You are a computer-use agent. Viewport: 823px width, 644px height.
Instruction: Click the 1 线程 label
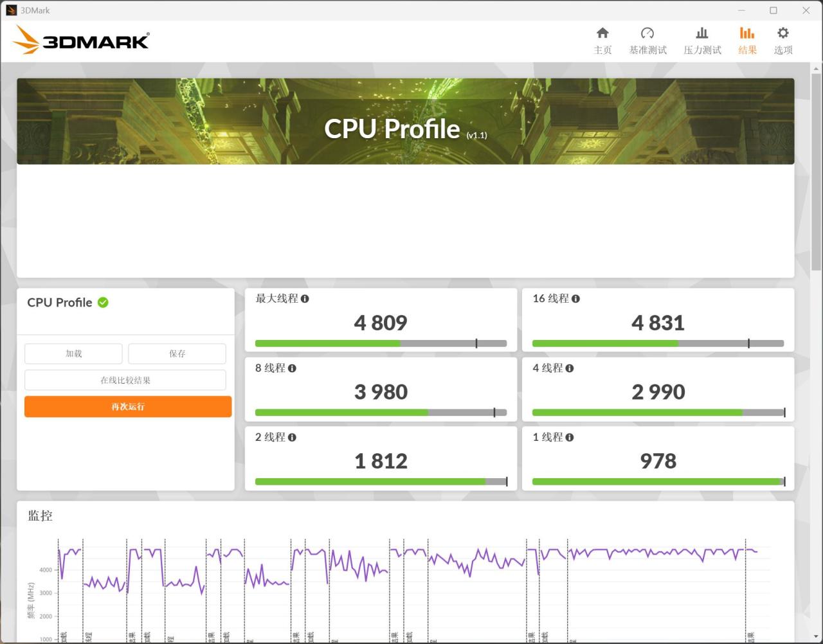[548, 438]
